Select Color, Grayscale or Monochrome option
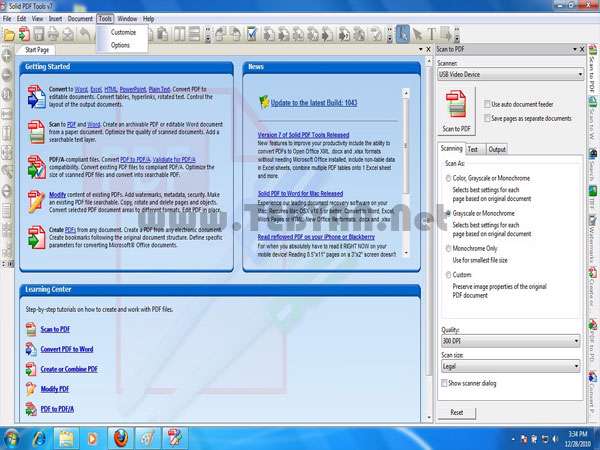This screenshot has height=450, width=600. (x=448, y=178)
